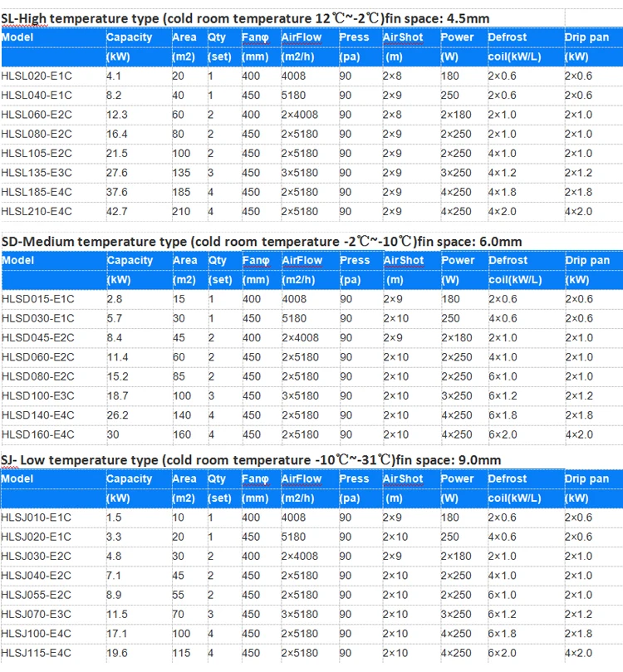Select the HLSJ115-E4C model cell
Screen dimensions: 623x672
(37, 653)
